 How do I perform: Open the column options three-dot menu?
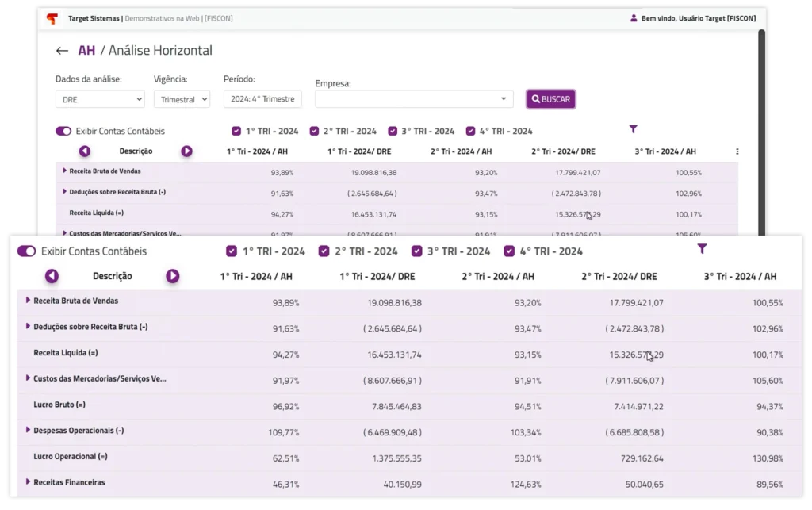pos(737,151)
